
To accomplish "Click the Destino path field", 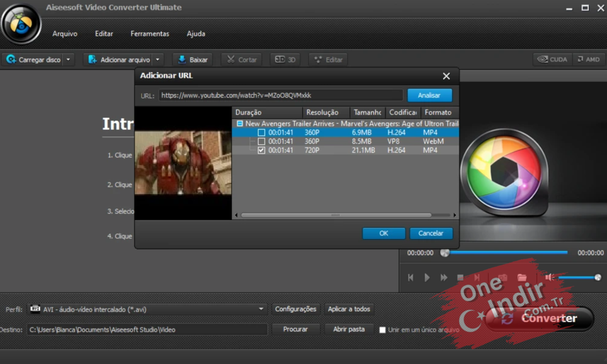I will point(147,329).
